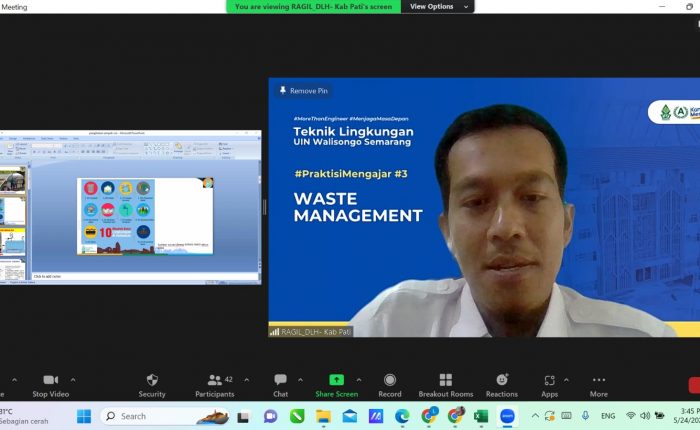Click Remove Pin on the speaker video
Image resolution: width=700 pixels, height=430 pixels.
(x=303, y=91)
